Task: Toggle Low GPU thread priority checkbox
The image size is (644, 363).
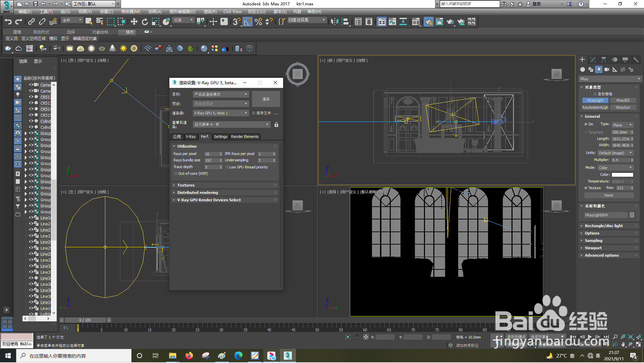Action: point(227,167)
